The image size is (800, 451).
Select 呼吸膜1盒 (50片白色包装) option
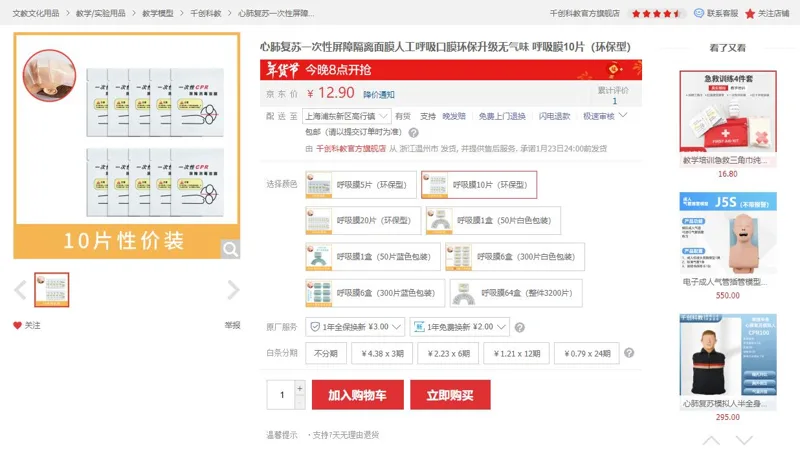coord(493,220)
